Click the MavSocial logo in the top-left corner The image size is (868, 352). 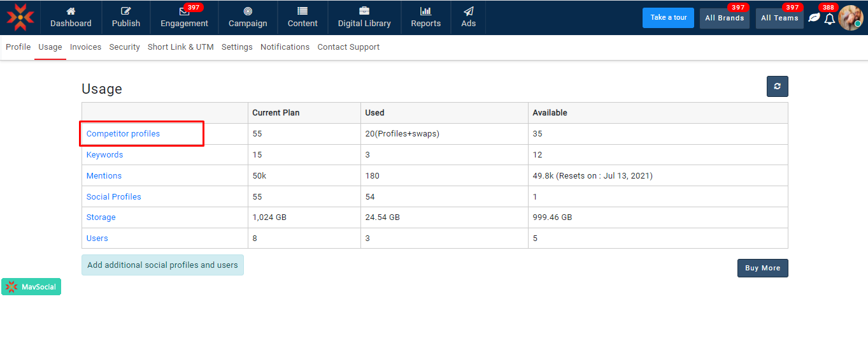click(20, 17)
